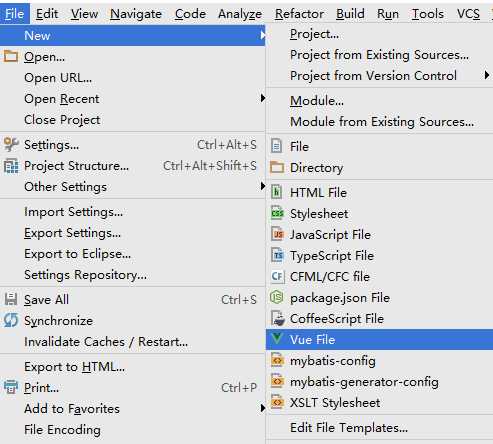The image size is (493, 444).
Task: Click the Project Structure icon
Action: (11, 166)
